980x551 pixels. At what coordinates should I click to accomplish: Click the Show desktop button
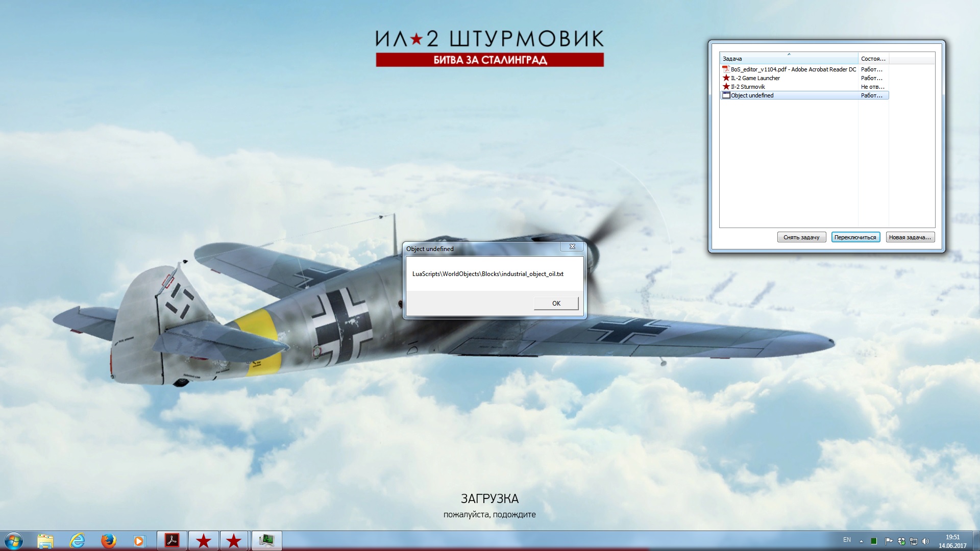tap(976, 541)
